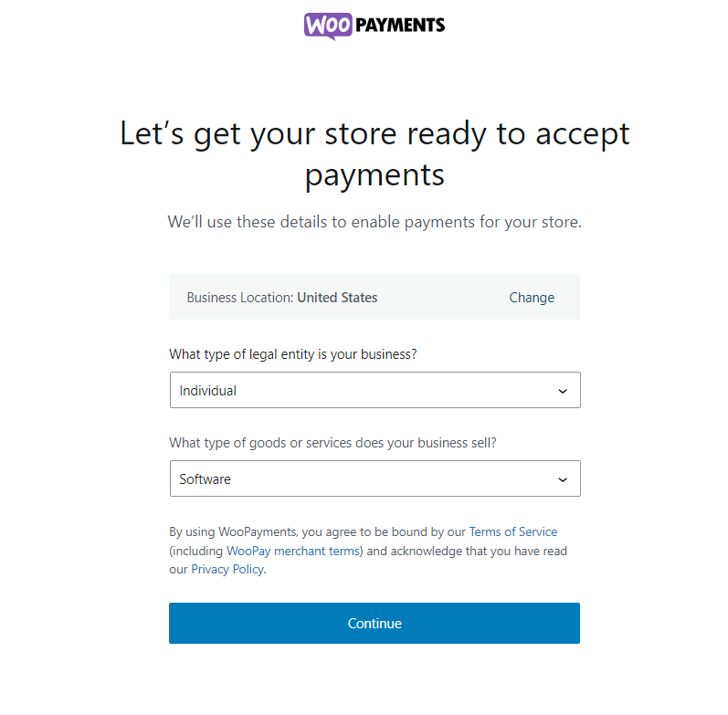Image resolution: width=728 pixels, height=715 pixels.
Task: Open the Terms of Service link
Action: (512, 531)
